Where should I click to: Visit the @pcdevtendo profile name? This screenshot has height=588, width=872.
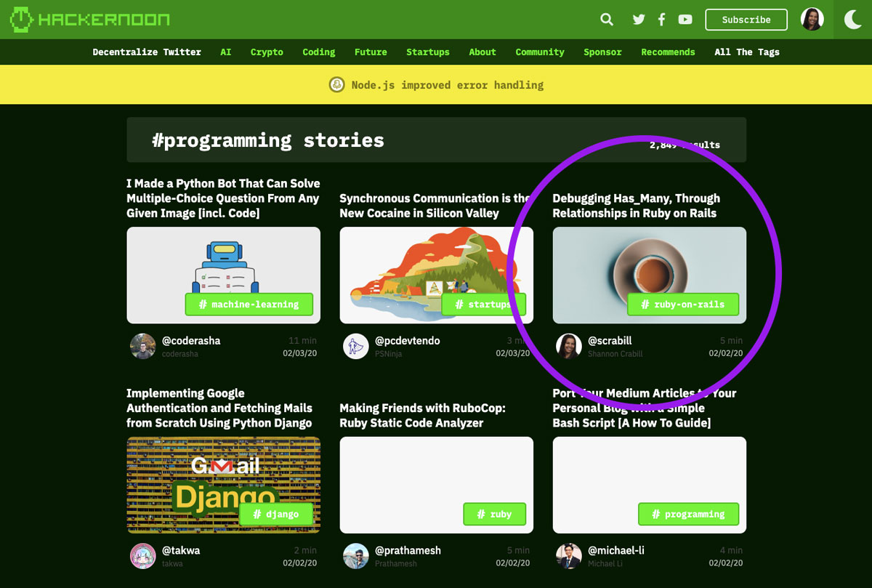407,340
